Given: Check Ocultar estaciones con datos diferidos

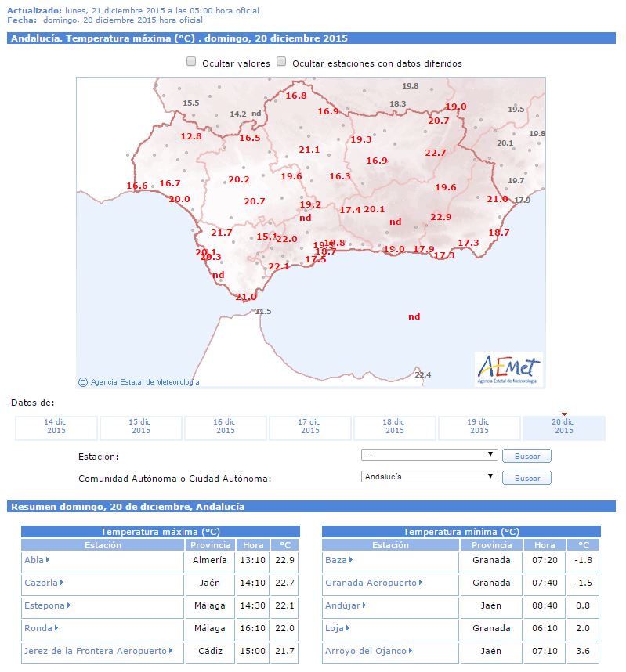Looking at the screenshot, I should tap(281, 63).
